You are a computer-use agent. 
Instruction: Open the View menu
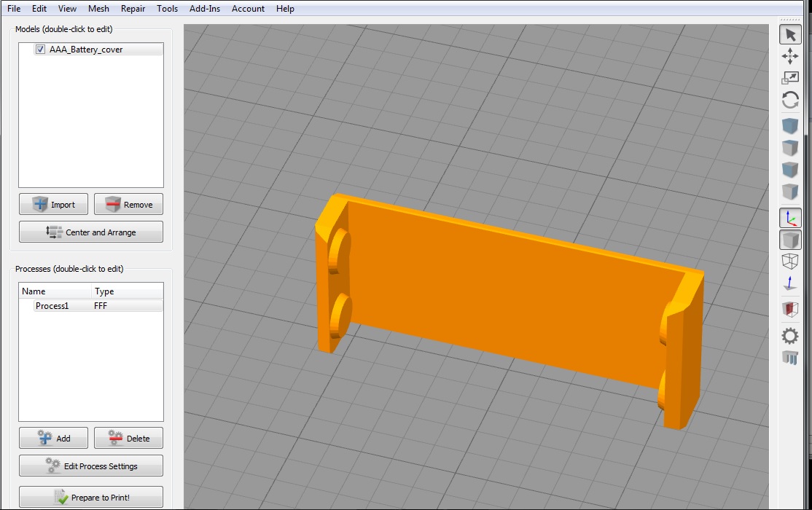click(x=67, y=8)
